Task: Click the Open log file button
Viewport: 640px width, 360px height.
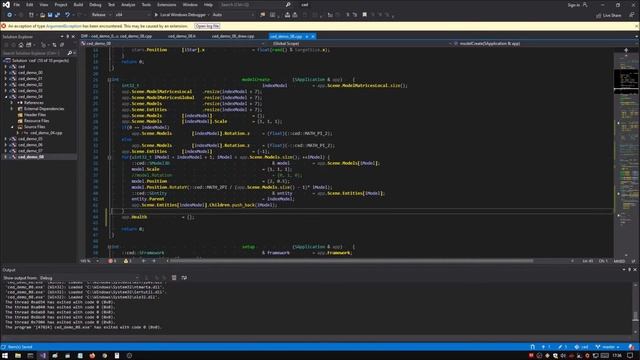Action: click(207, 26)
